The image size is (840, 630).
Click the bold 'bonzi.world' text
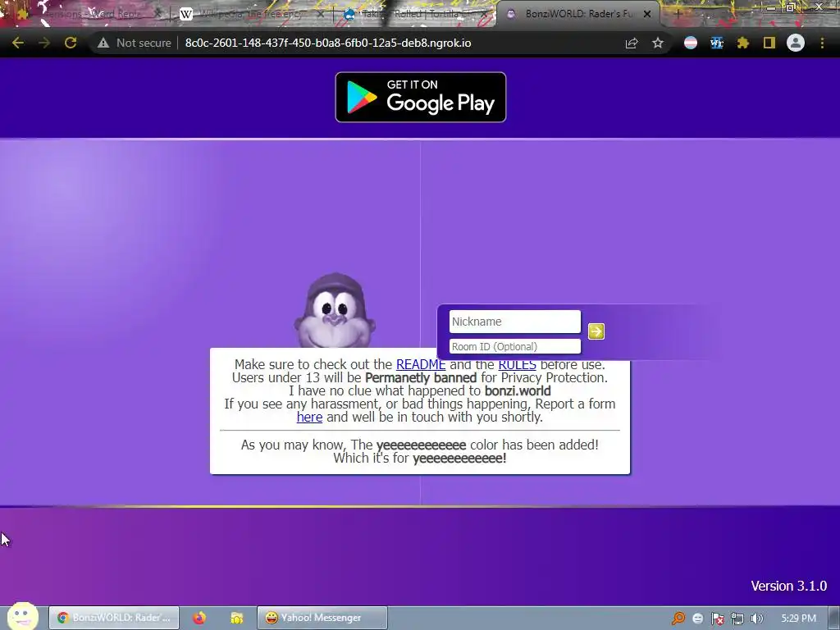point(518,391)
